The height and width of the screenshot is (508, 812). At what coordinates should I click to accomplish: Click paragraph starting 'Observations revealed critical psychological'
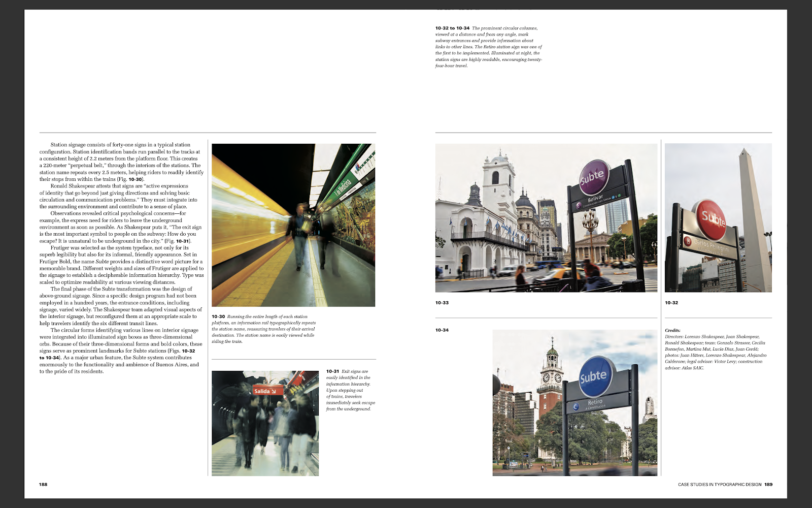[121, 227]
